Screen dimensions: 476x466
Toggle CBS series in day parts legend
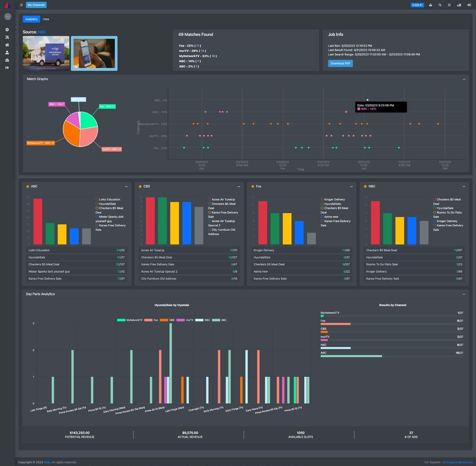click(x=167, y=320)
